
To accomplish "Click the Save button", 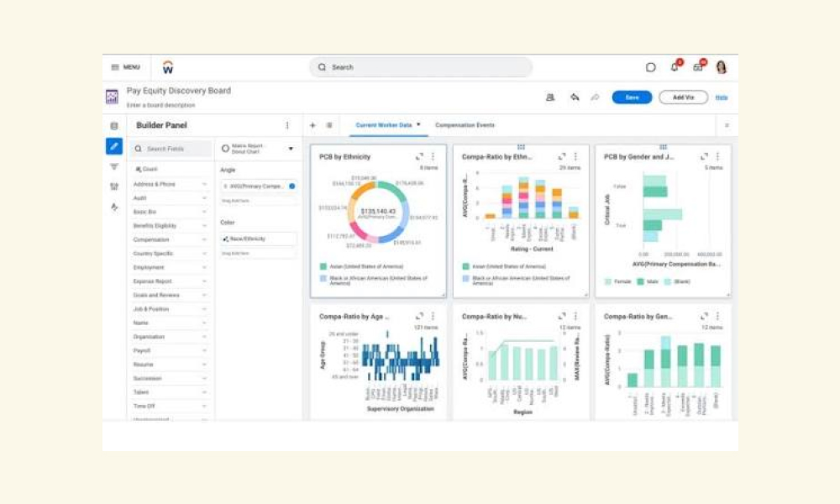I will [633, 97].
